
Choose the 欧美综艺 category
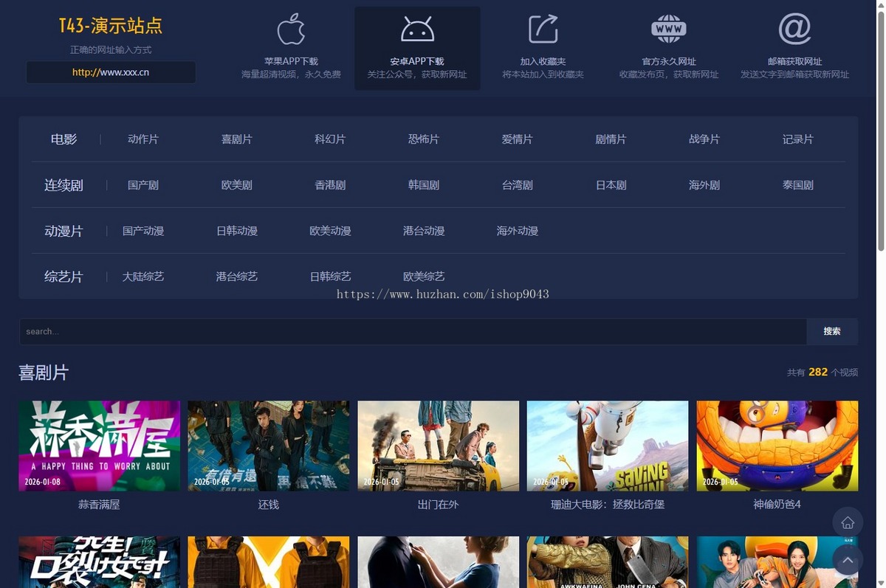point(424,277)
